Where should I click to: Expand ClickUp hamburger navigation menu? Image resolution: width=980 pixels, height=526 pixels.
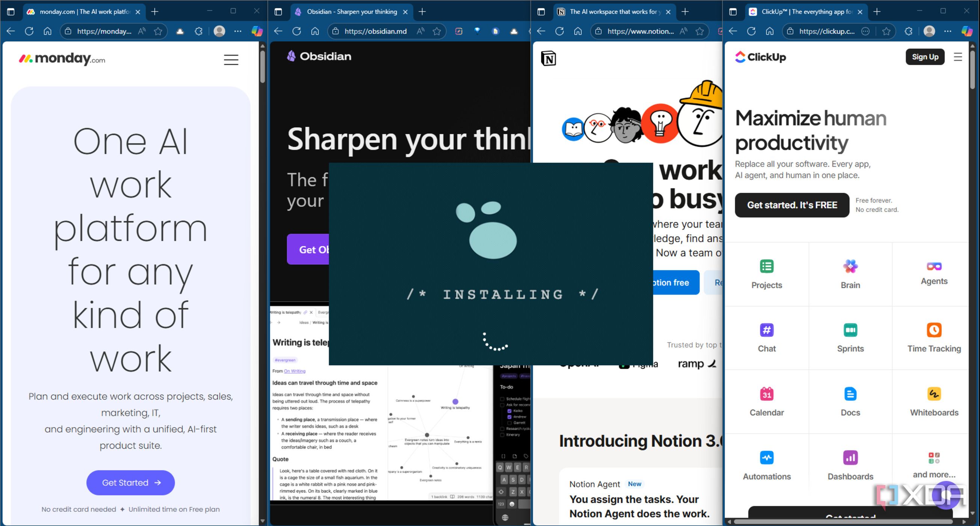coord(957,57)
